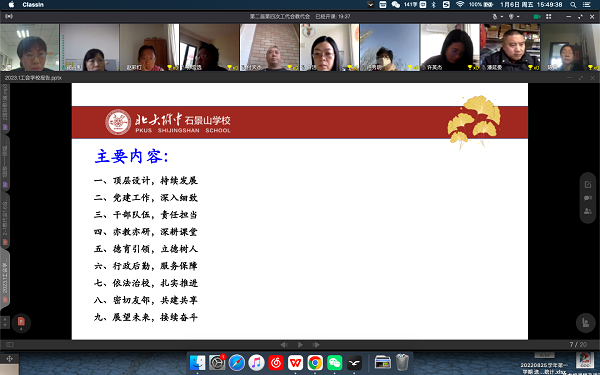
Task: Toggle the microphone mute icon
Action: coord(495,16)
